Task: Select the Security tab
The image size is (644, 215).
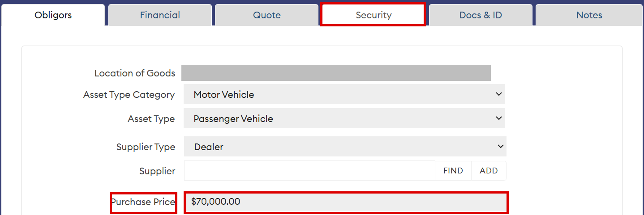Action: coord(374,15)
